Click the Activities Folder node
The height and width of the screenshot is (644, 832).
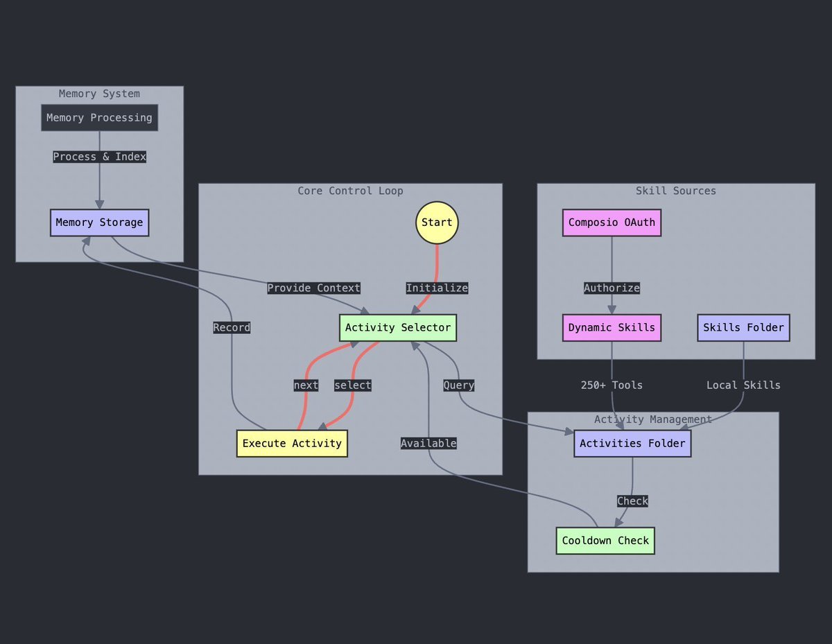pos(632,443)
